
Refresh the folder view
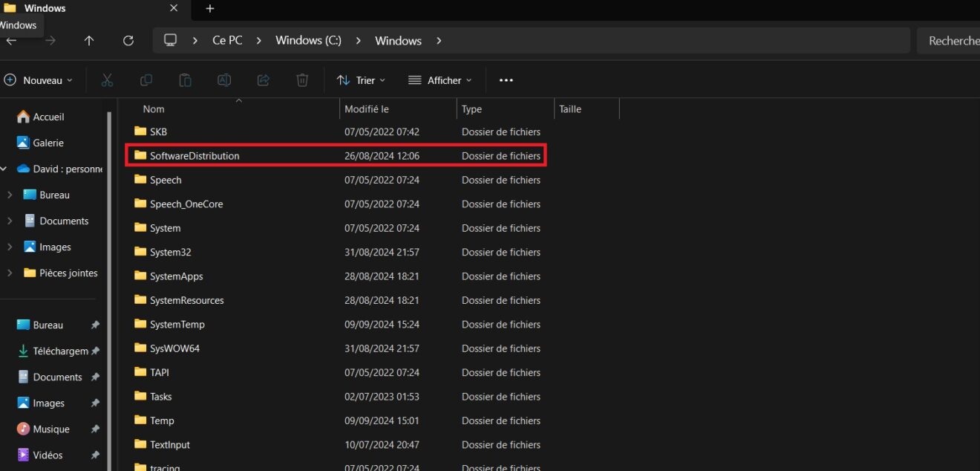(128, 40)
